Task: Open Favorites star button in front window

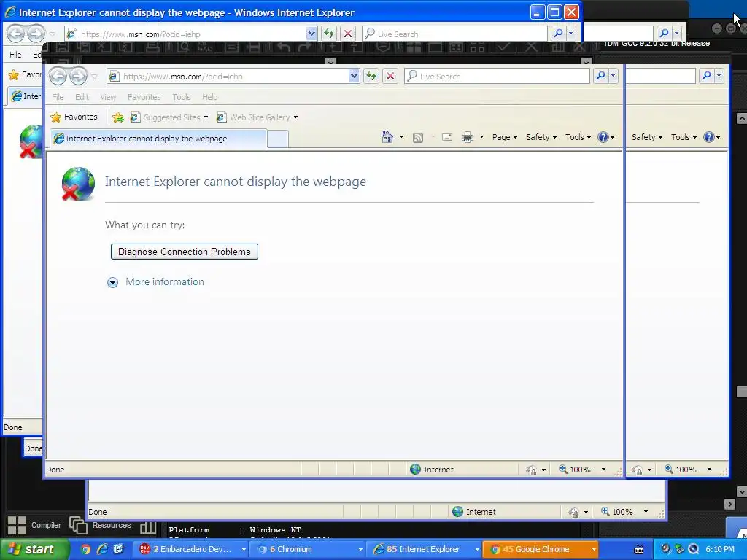Action: point(74,117)
